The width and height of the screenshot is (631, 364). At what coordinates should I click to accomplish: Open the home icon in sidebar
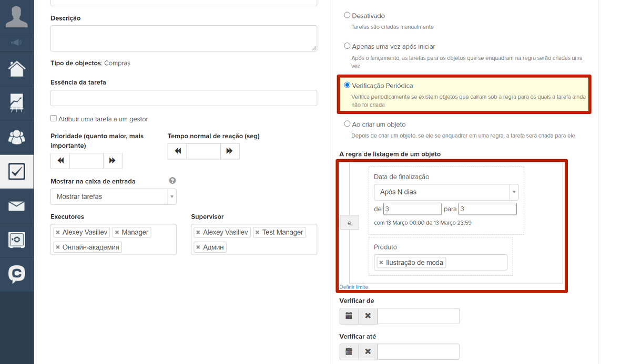pos(17,69)
